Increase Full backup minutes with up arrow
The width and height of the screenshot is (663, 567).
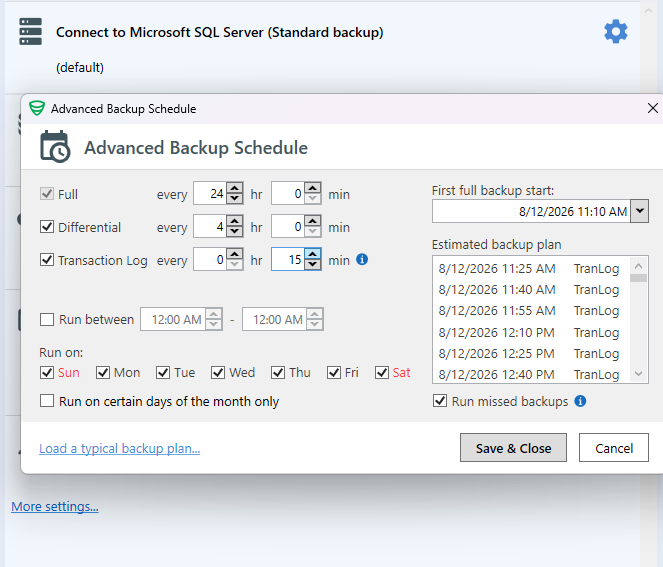(x=312, y=188)
